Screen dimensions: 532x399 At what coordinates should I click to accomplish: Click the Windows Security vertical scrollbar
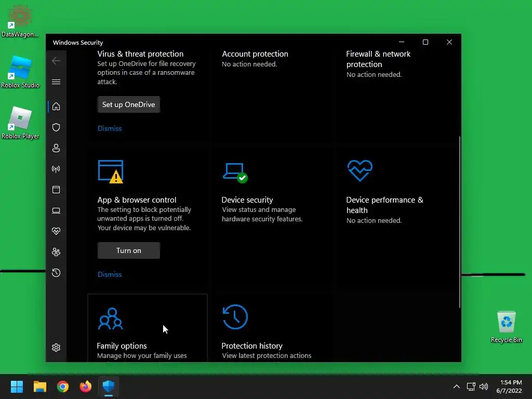[460, 222]
